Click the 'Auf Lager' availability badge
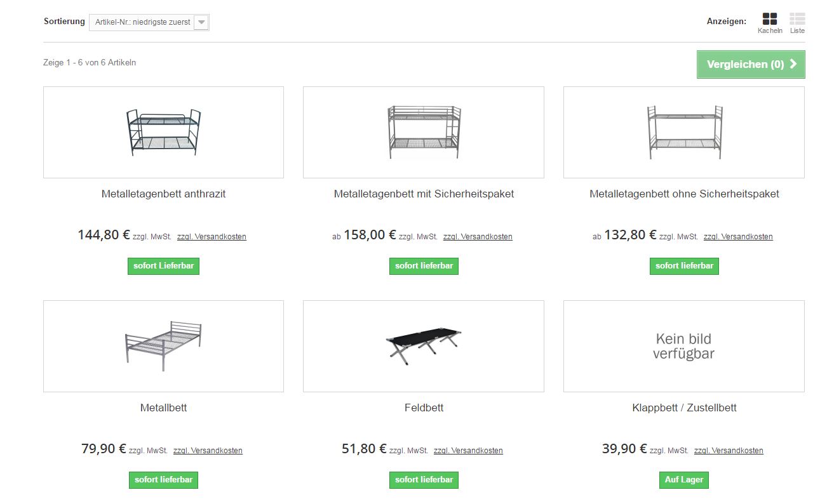This screenshot has height=504, width=827. [684, 480]
